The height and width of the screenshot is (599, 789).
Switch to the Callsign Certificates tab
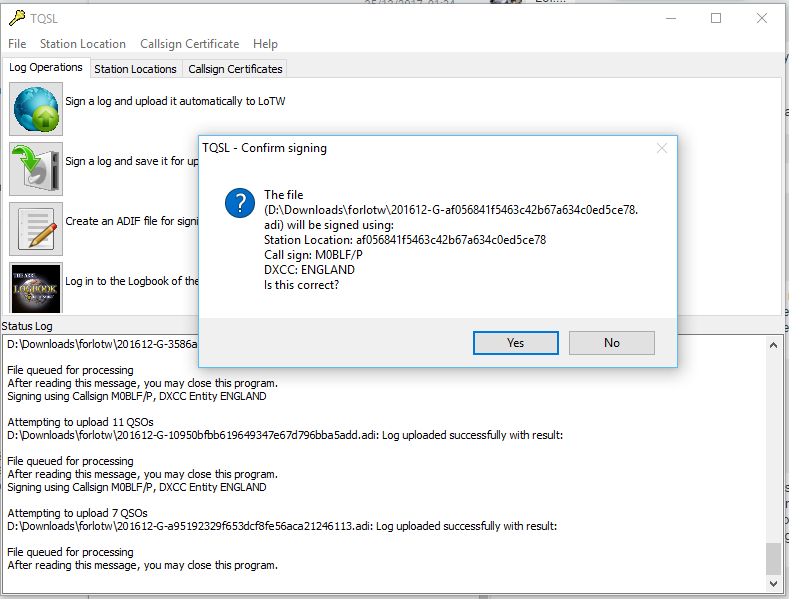click(x=235, y=69)
